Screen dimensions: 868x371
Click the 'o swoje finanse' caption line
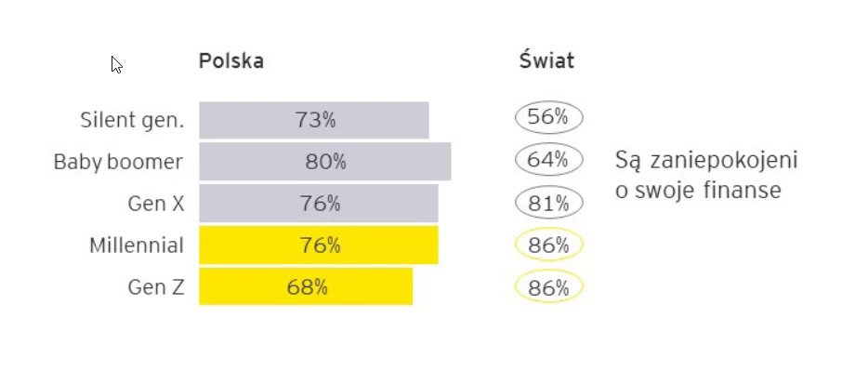[x=698, y=191]
